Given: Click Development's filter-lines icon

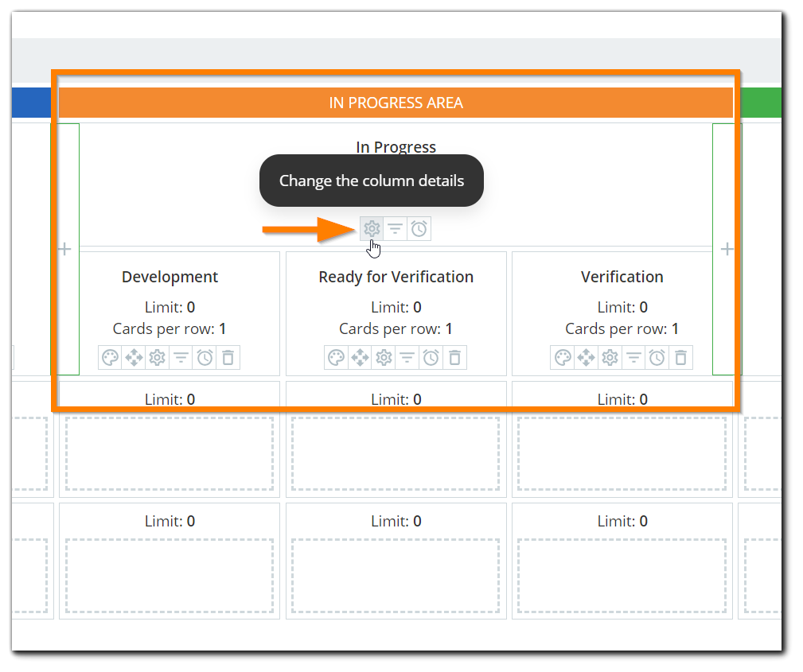Looking at the screenshot, I should tap(181, 357).
